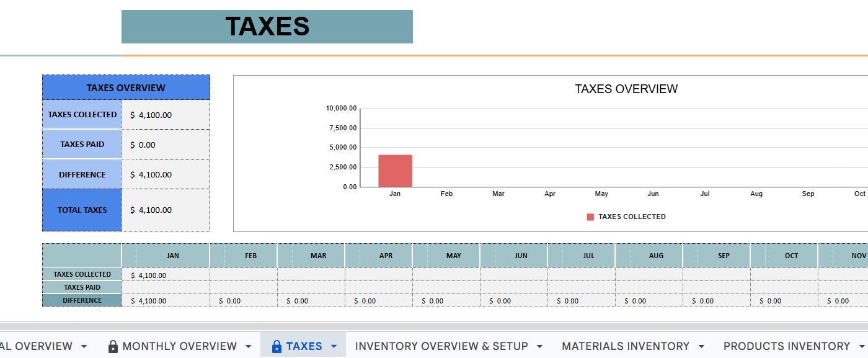Screen dimensions: 868x358
Task: Select the empty FEB TAXES PAID cell
Action: pyautogui.click(x=244, y=287)
